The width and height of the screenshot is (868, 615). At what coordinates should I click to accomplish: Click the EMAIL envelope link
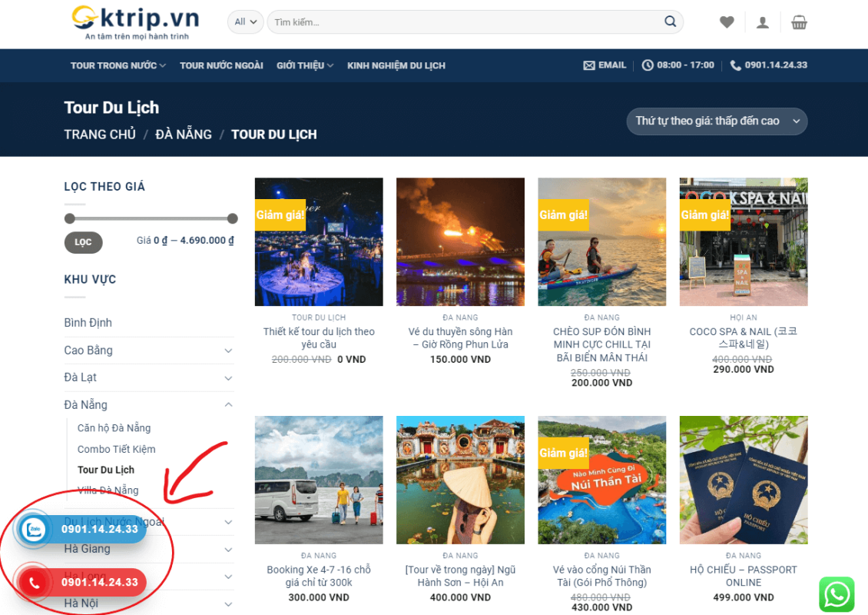605,65
